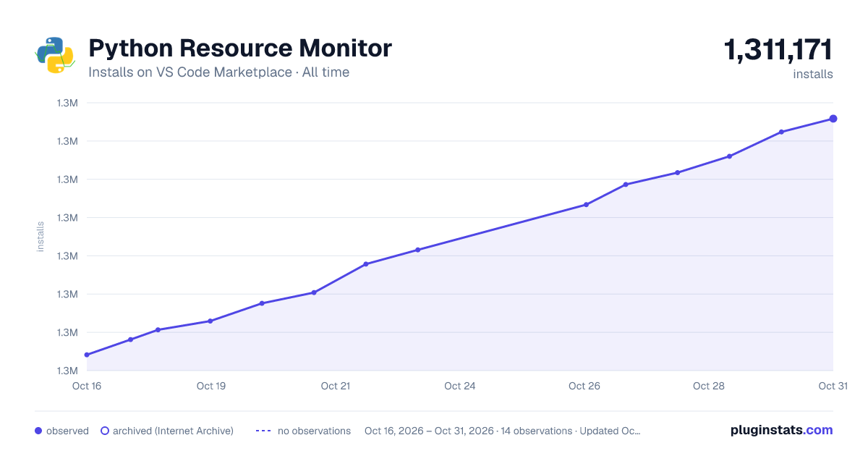868x456 pixels.
Task: Select the data point above the Oct 26 label
Action: coord(586,205)
